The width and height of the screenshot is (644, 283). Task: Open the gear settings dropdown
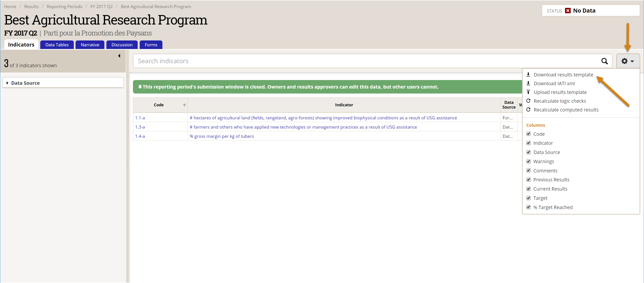628,61
